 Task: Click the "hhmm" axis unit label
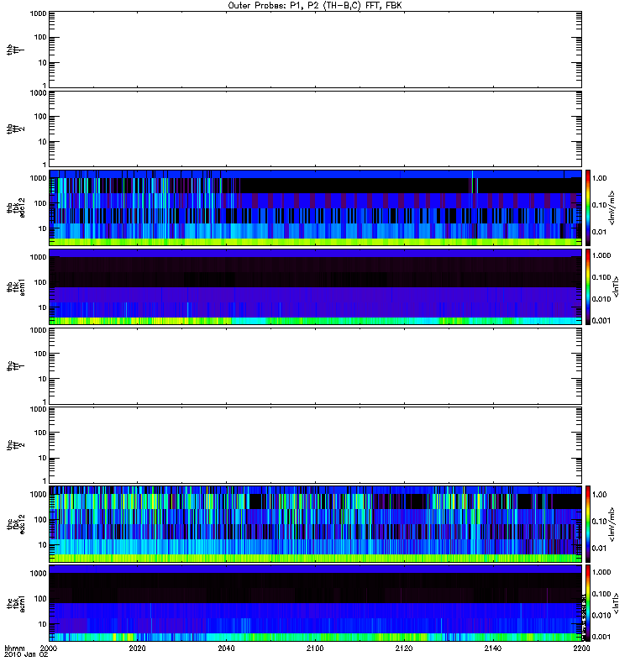(14, 648)
